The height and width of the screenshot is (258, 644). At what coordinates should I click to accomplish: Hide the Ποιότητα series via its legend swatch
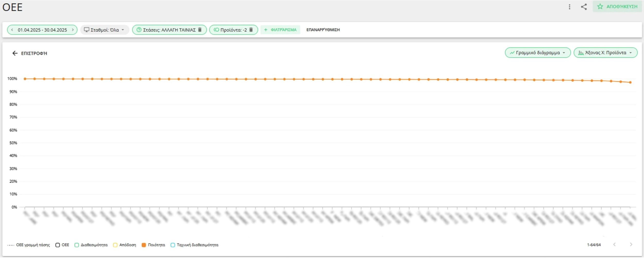click(143, 245)
